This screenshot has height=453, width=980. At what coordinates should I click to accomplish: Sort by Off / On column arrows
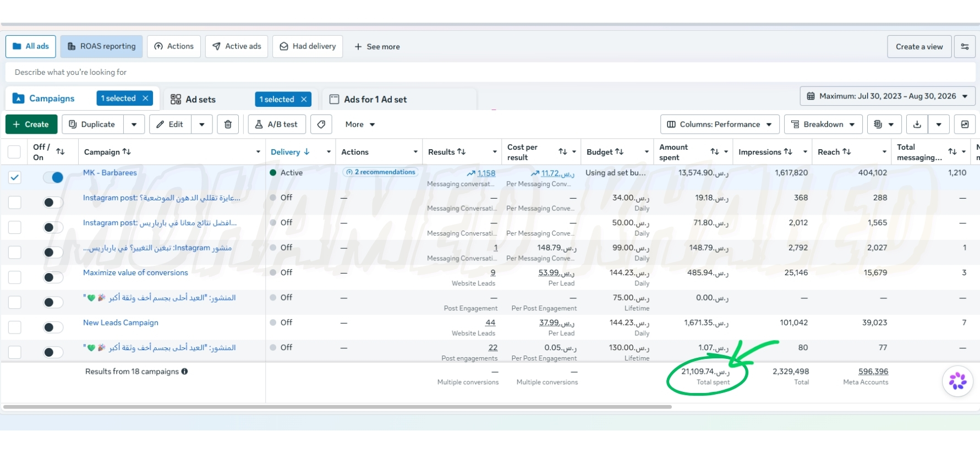61,152
